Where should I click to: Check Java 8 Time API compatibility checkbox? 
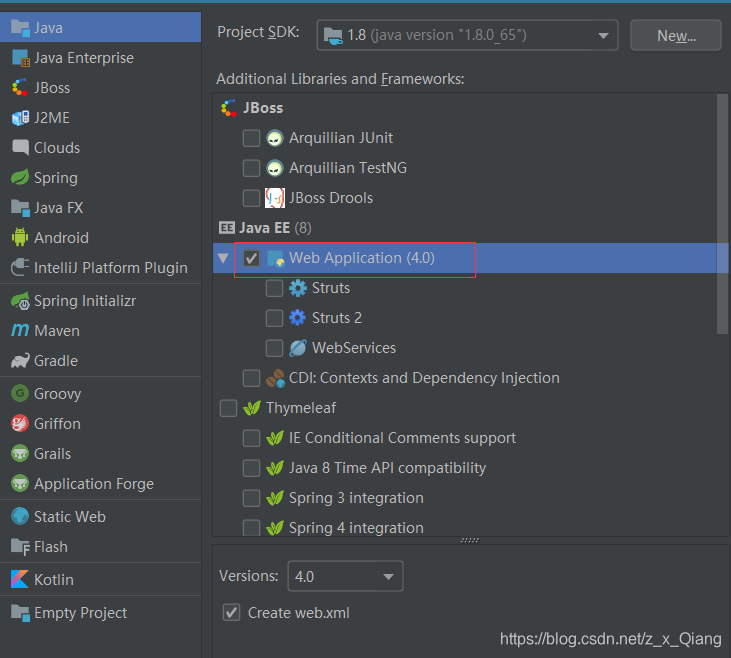251,468
